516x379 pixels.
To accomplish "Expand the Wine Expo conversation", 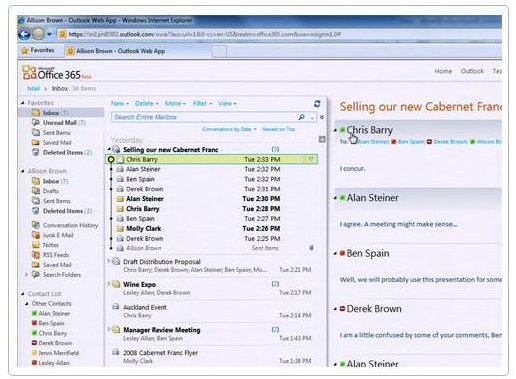I will (108, 284).
